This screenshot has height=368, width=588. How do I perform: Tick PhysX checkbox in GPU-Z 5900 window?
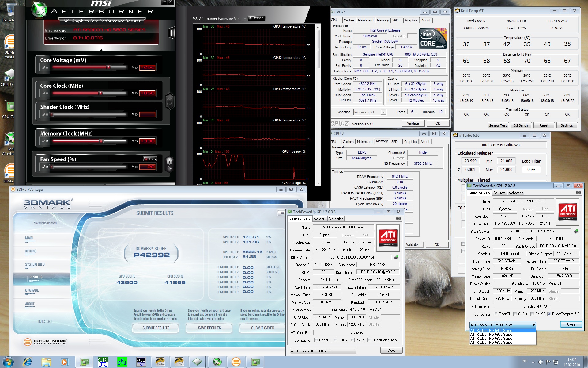tap(532, 314)
